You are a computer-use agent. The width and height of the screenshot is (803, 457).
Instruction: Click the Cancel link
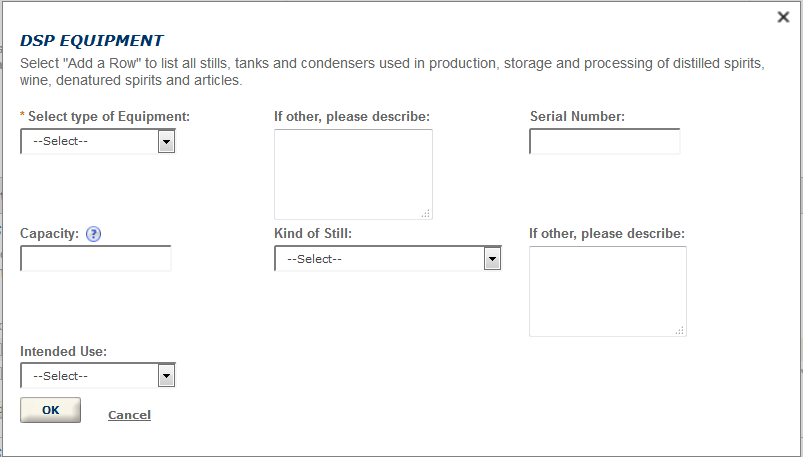click(129, 415)
